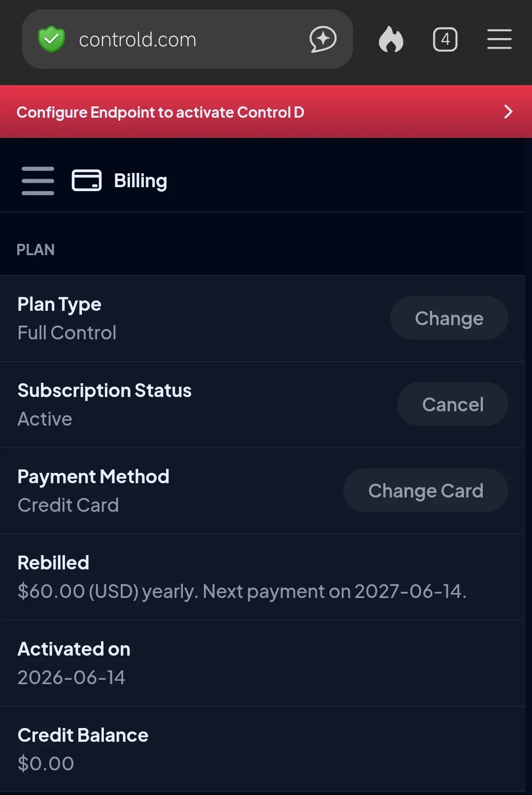Tap the fire burn-data icon
Screen dimensions: 532x795
tap(391, 39)
